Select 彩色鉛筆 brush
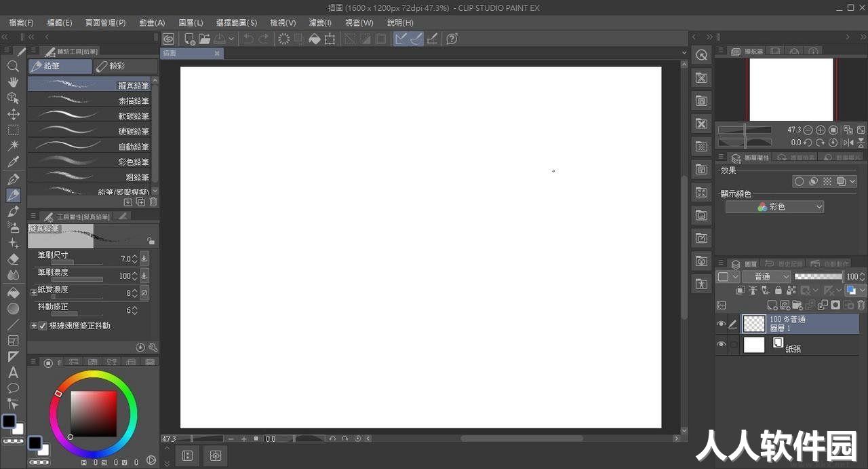Screen dimensions: 868x469 pyautogui.click(x=89, y=162)
